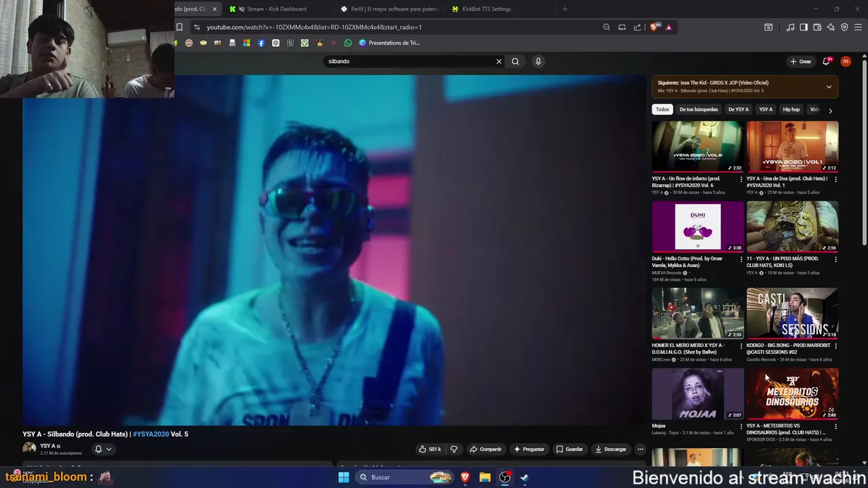Open the KickBot TTS Settings tab
Viewport: 868px width, 488px height.
(502, 9)
